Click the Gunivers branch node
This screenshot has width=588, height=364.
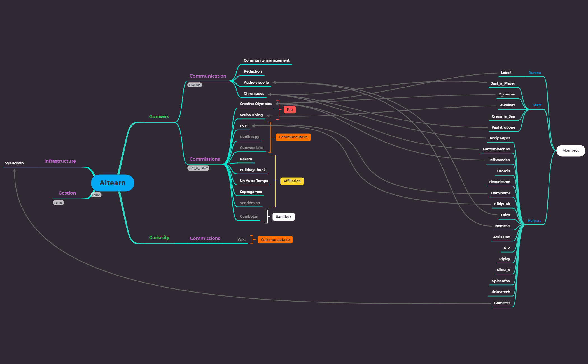[159, 116]
